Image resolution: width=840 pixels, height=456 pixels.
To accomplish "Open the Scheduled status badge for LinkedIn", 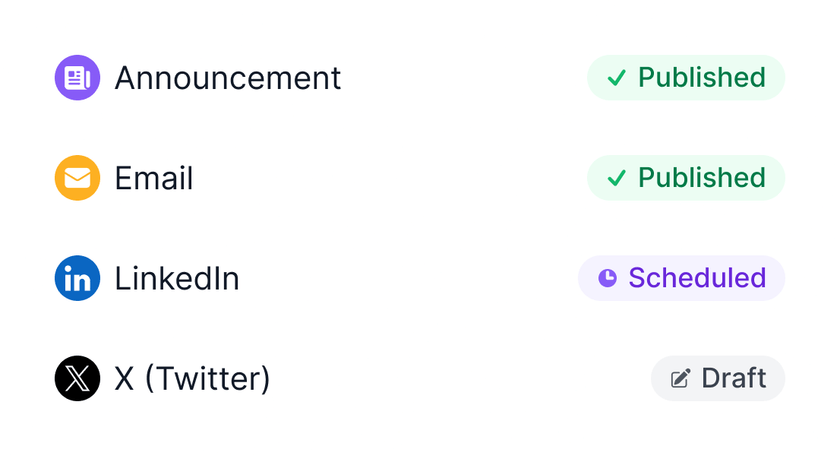I will pos(682,278).
